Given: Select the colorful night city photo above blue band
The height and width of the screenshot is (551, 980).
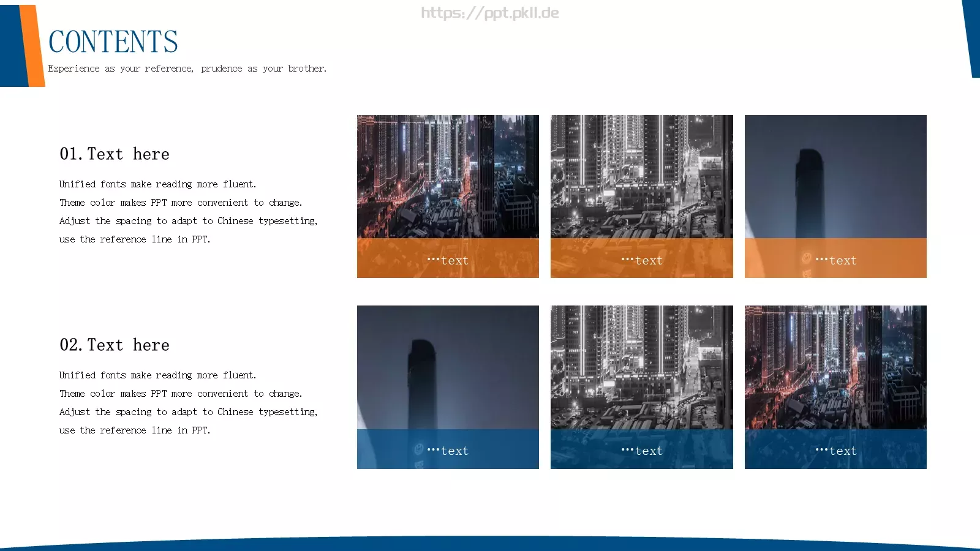Looking at the screenshot, I should [835, 367].
